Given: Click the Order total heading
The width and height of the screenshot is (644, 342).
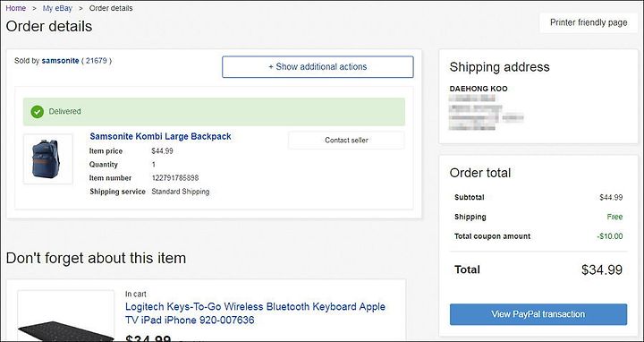Looking at the screenshot, I should point(480,173).
